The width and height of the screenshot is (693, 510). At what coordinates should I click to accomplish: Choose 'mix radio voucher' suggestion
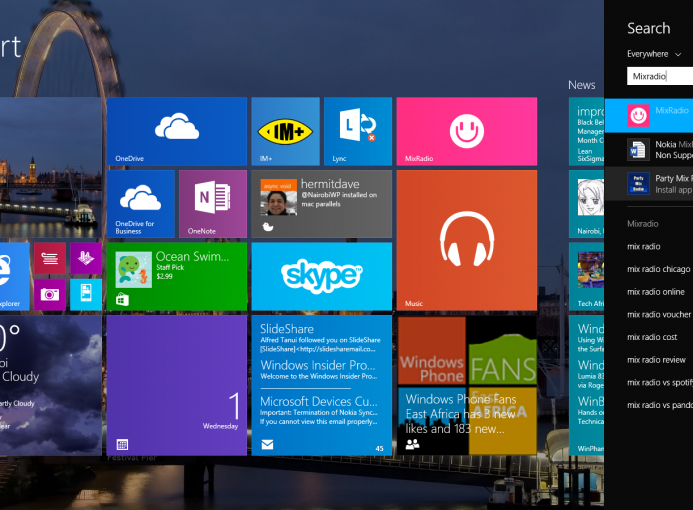[659, 315]
